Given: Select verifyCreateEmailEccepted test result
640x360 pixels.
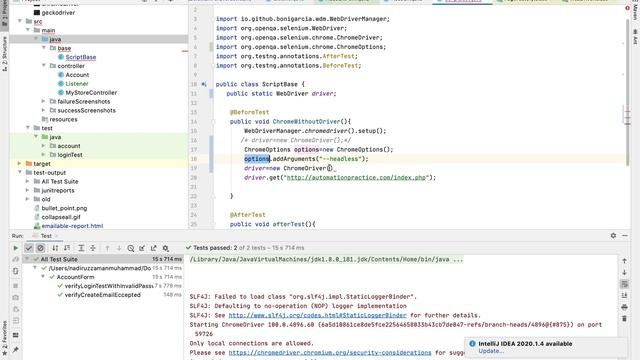Looking at the screenshot, I should [102, 295].
